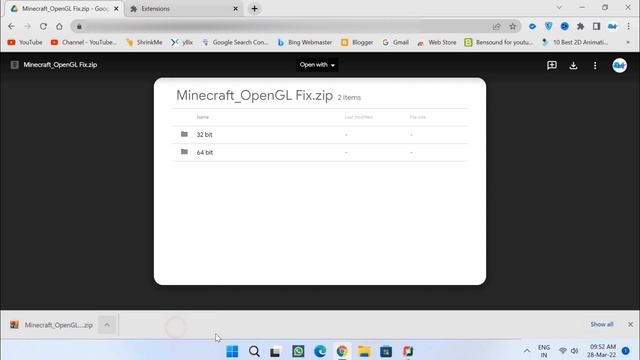Open Task View from the taskbar
This screenshot has width=640, height=360.
[276, 351]
